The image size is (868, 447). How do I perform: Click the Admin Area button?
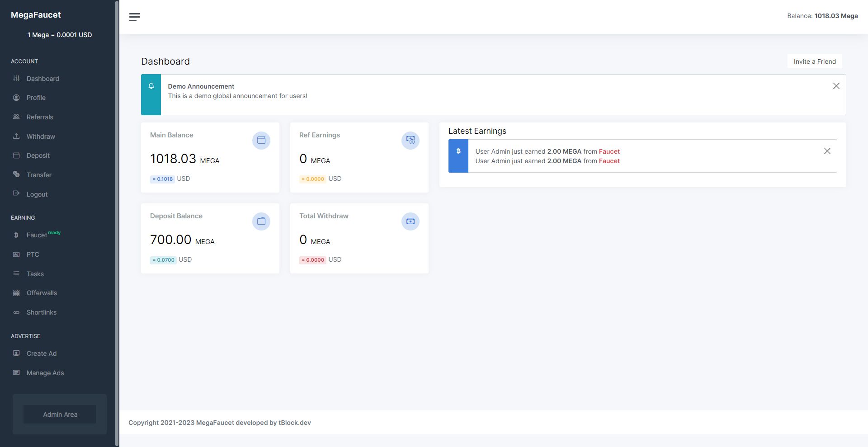(x=60, y=414)
